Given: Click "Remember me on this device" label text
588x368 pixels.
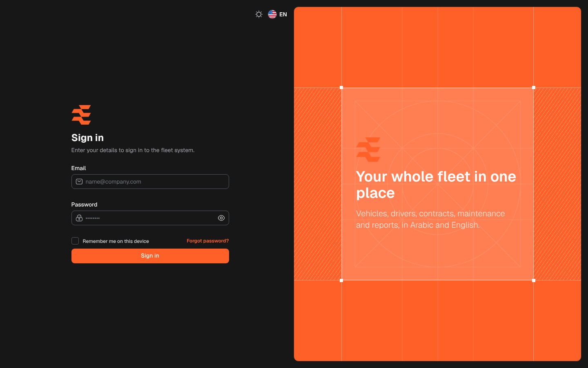Looking at the screenshot, I should point(116,241).
